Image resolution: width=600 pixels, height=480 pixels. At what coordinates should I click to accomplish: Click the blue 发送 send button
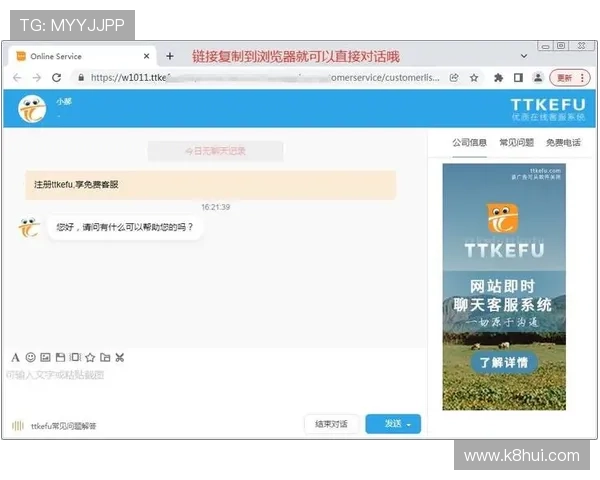[x=393, y=424]
